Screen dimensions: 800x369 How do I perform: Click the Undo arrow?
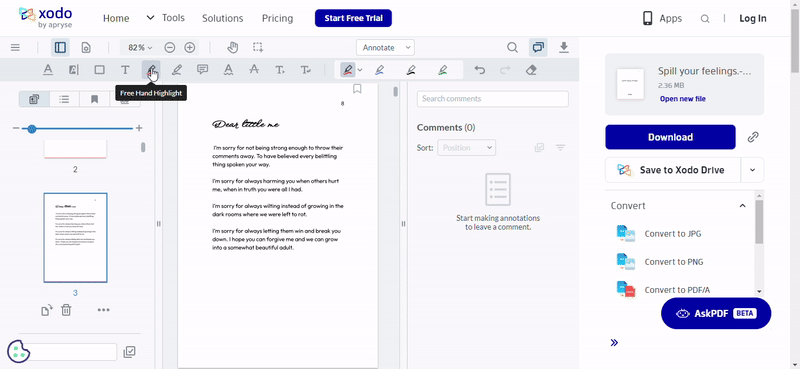[480, 70]
